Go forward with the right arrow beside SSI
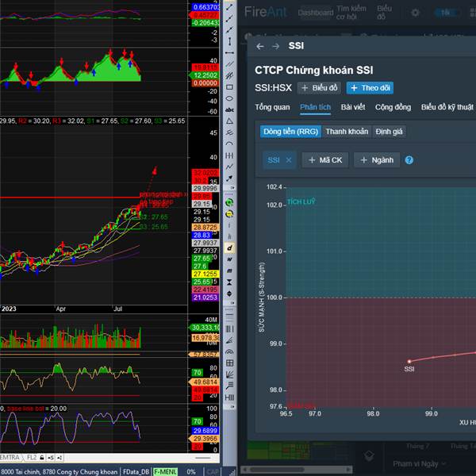 click(x=275, y=46)
